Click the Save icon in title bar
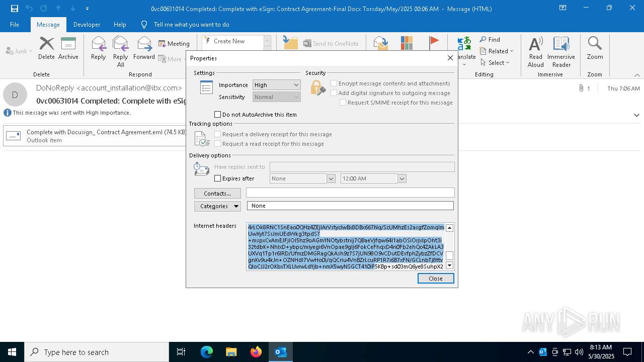The image size is (644, 362). click(x=14, y=9)
